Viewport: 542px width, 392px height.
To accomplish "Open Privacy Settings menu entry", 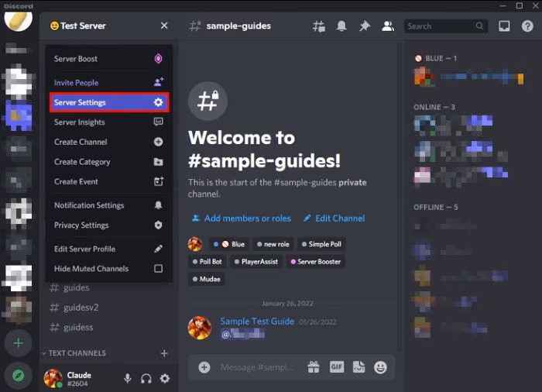I will [x=109, y=225].
